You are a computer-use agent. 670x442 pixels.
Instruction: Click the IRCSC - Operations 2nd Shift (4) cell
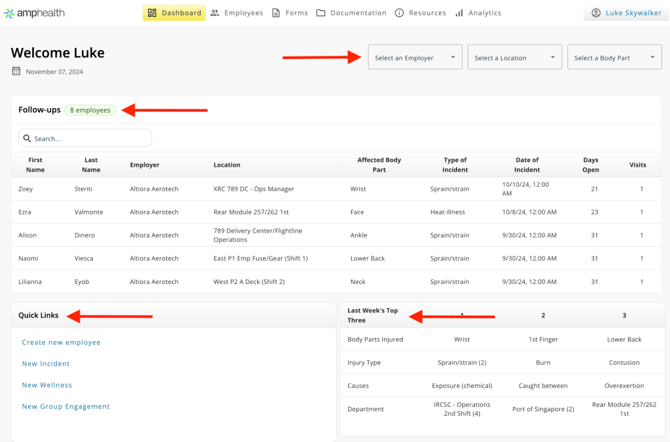click(462, 409)
